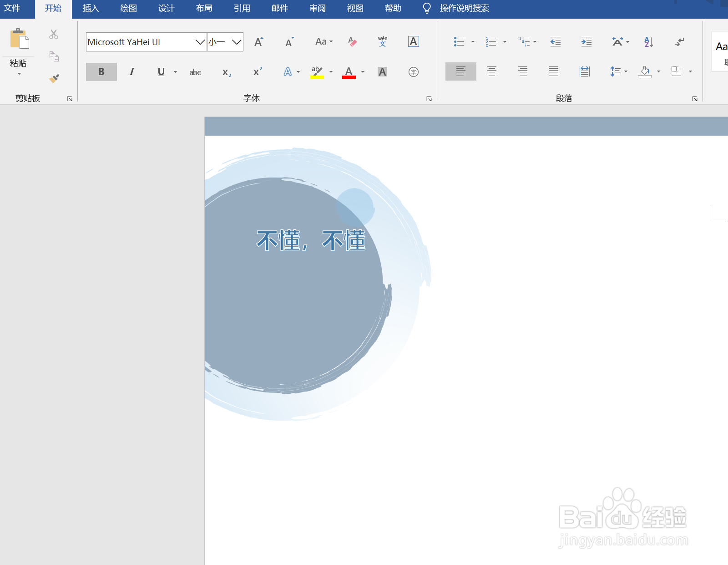
Task: Clear all formatting eraser icon
Action: pyautogui.click(x=352, y=42)
